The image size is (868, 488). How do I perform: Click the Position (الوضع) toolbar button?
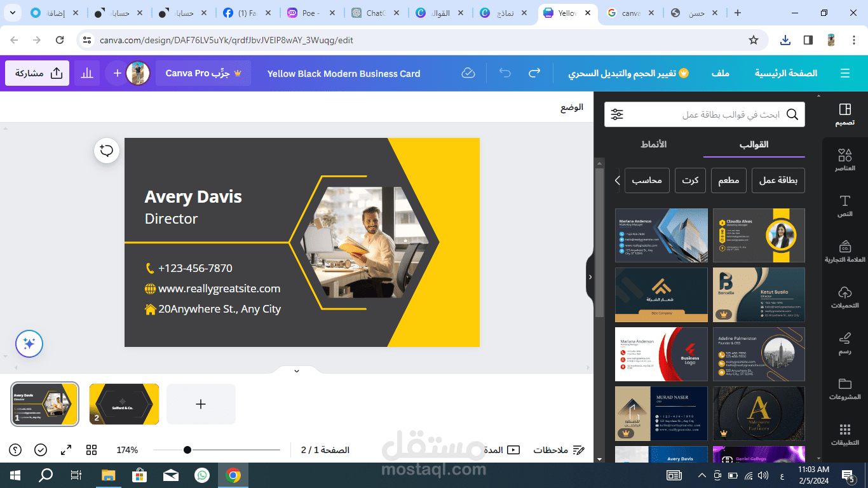click(572, 107)
